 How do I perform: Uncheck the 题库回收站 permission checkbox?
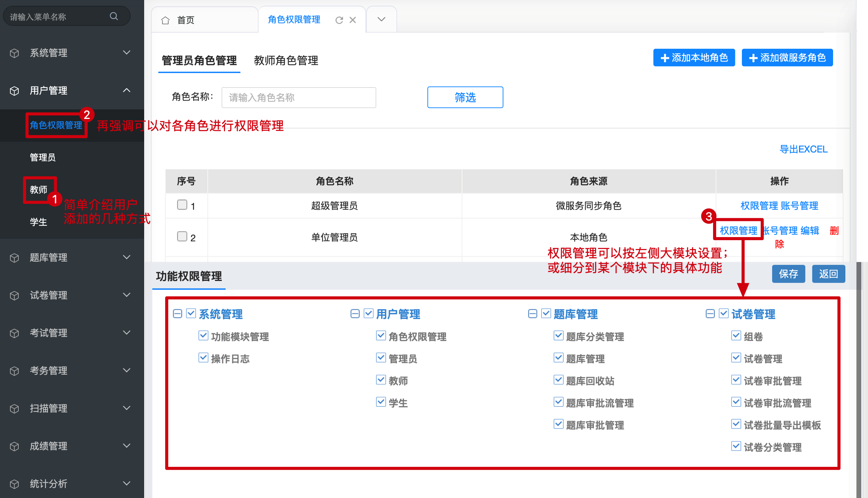click(558, 380)
